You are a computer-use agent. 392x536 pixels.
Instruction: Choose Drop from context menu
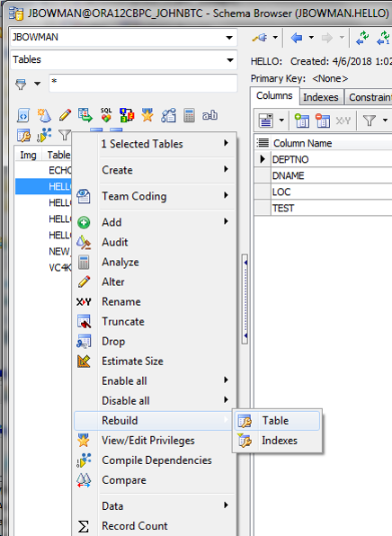point(155,341)
